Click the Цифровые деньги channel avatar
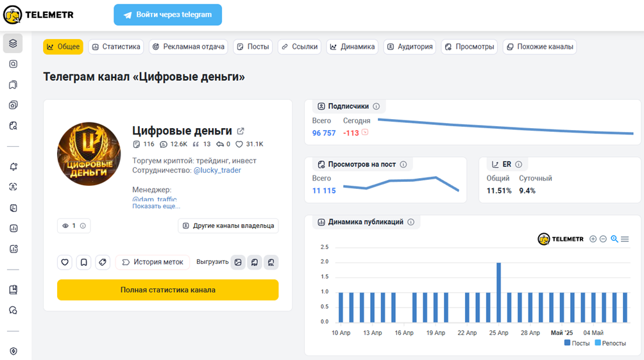The image size is (644, 360). coord(89,154)
